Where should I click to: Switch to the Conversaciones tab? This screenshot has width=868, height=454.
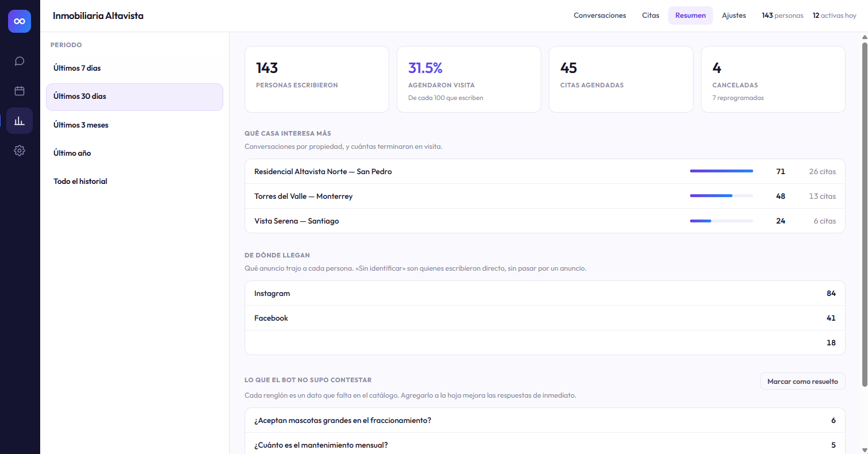[600, 16]
